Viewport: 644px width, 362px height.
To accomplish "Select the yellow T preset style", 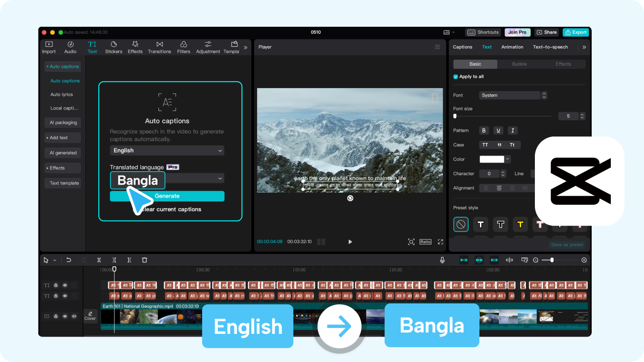I will [x=520, y=224].
